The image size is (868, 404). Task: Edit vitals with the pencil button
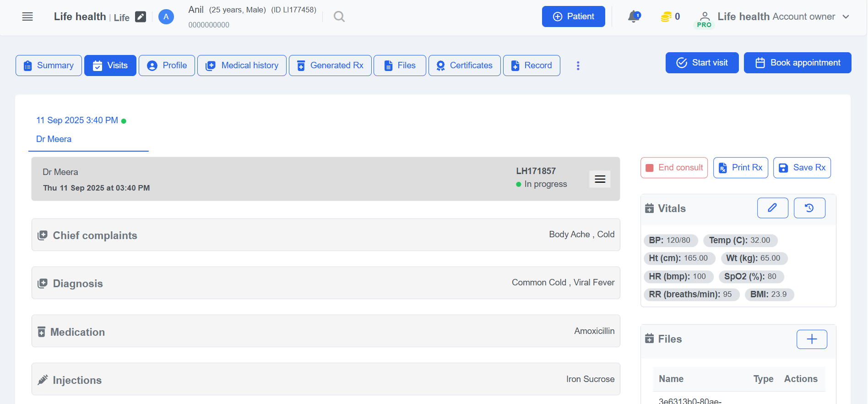(x=772, y=208)
